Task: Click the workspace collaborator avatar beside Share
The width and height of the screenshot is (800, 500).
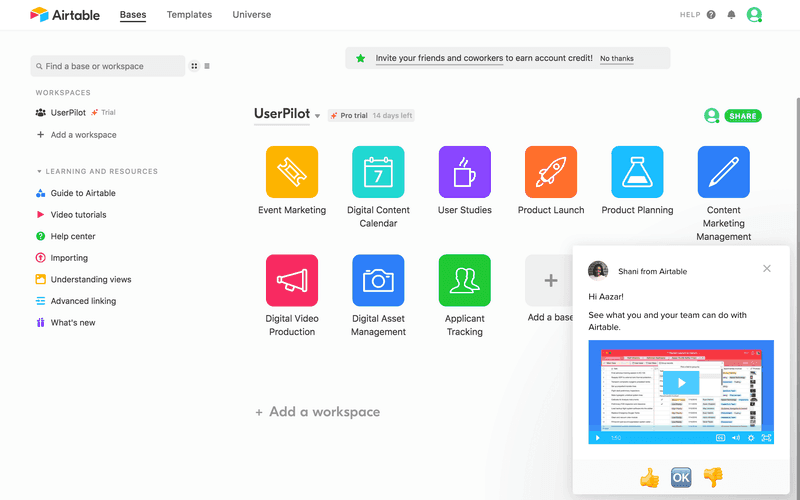Action: [711, 116]
